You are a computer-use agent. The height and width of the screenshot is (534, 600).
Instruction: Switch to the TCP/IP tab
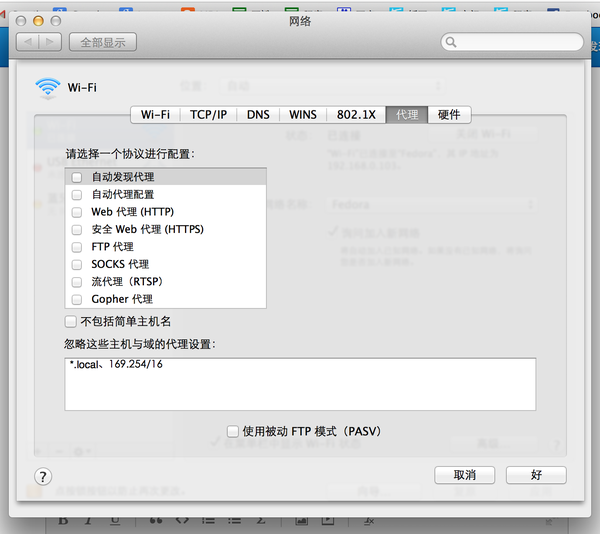[209, 115]
